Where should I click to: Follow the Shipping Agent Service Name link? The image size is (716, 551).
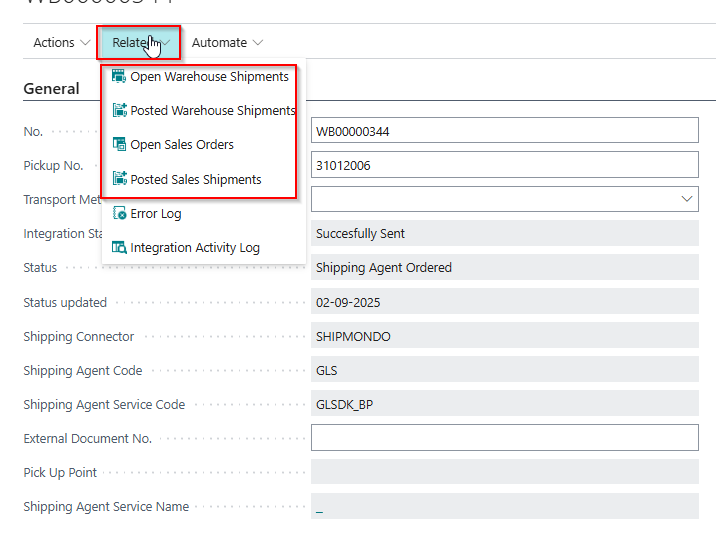pyautogui.click(x=319, y=507)
